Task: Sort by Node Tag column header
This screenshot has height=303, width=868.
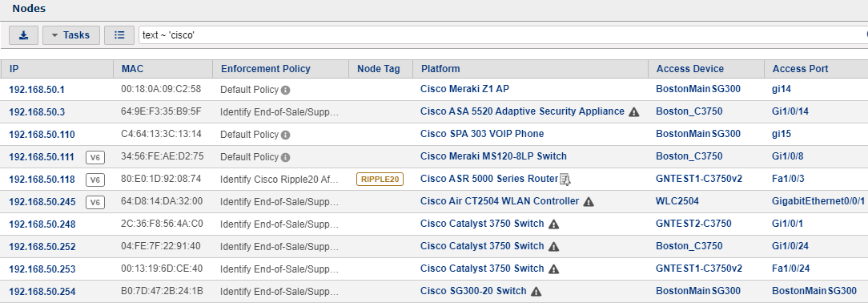Action: tap(378, 69)
